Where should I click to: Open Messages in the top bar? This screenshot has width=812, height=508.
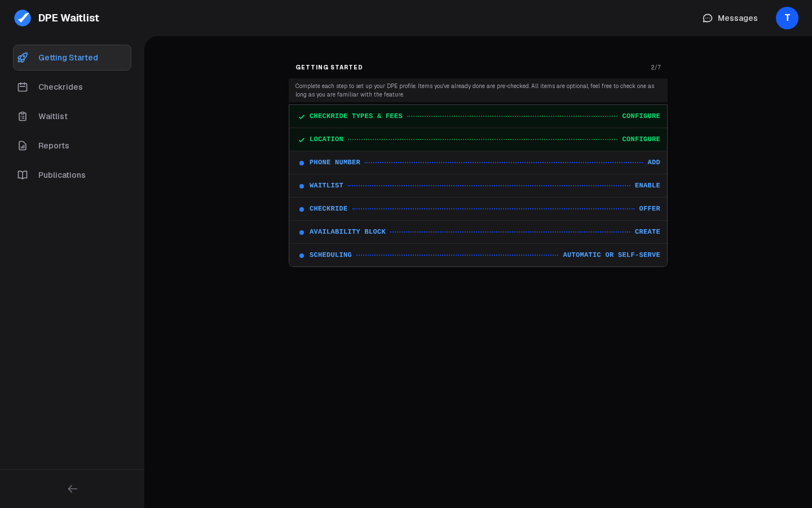pyautogui.click(x=730, y=18)
